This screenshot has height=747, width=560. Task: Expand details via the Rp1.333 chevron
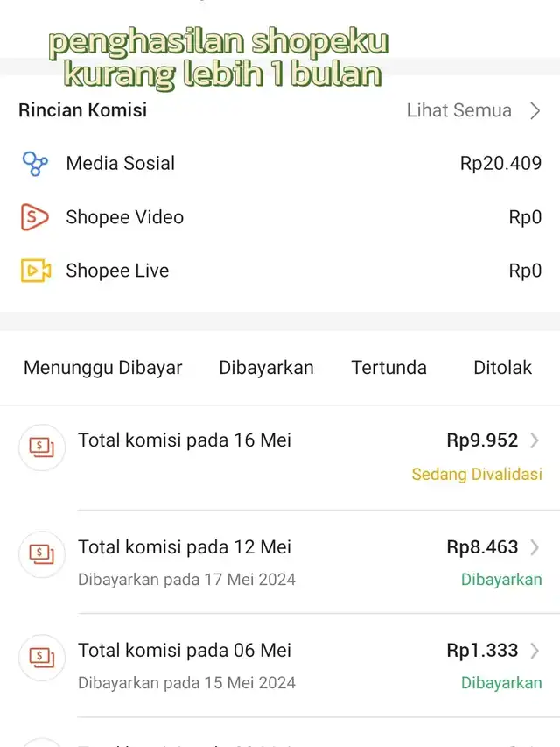tap(535, 651)
